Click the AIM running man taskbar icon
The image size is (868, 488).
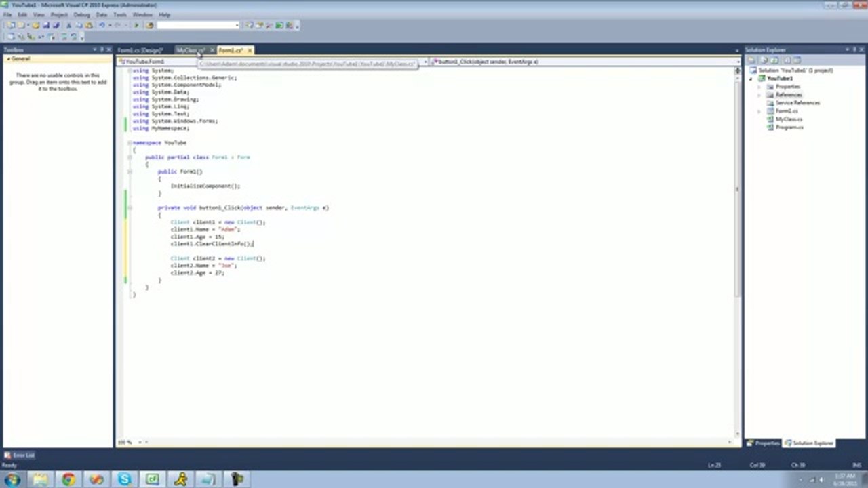click(x=181, y=480)
